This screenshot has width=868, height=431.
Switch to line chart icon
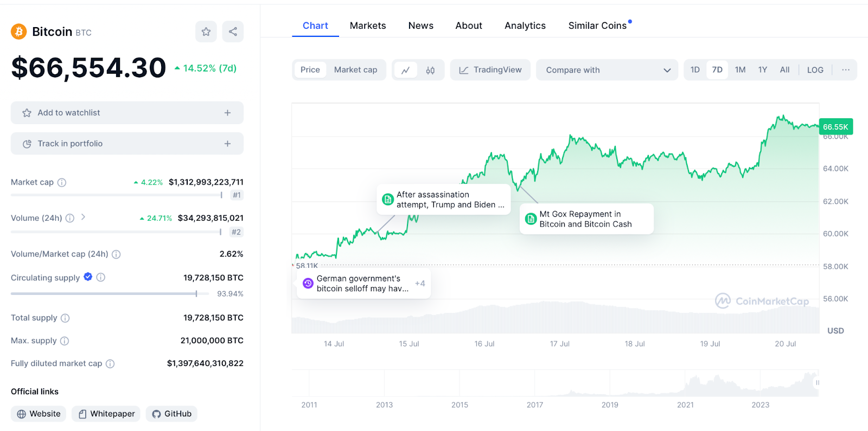[405, 70]
